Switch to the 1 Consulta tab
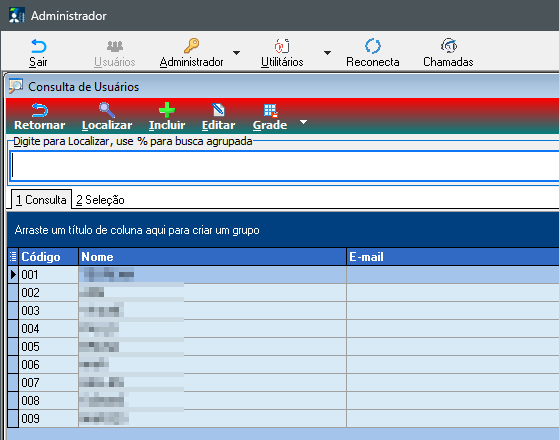 (x=41, y=200)
